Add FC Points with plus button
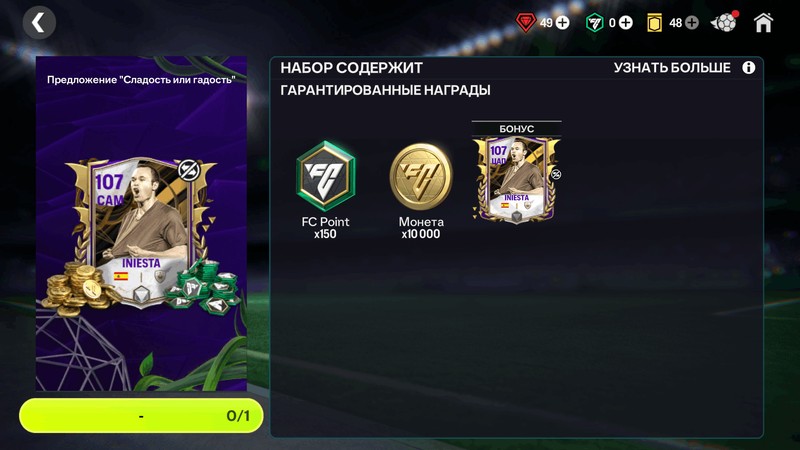Viewport: 800px width, 450px height. (626, 23)
